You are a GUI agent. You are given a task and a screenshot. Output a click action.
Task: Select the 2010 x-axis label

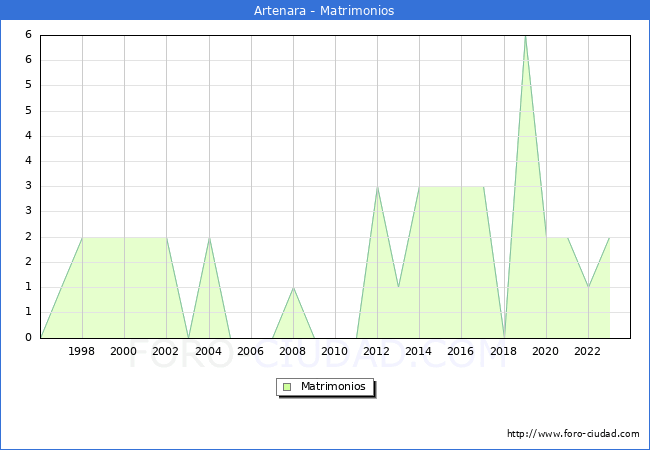tap(335, 351)
